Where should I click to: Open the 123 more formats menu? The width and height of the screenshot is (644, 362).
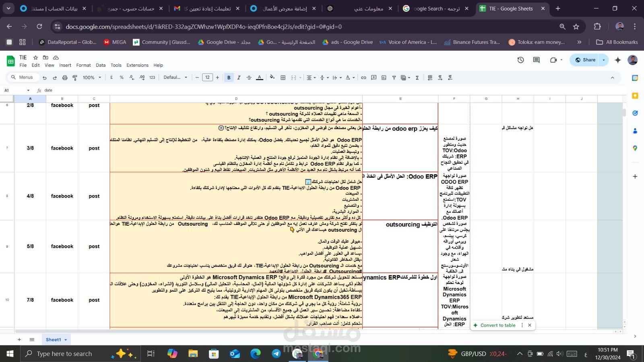(x=152, y=78)
